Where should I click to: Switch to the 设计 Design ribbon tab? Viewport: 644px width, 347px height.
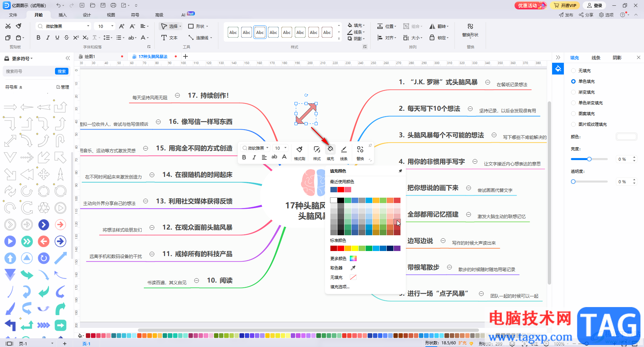click(x=87, y=15)
